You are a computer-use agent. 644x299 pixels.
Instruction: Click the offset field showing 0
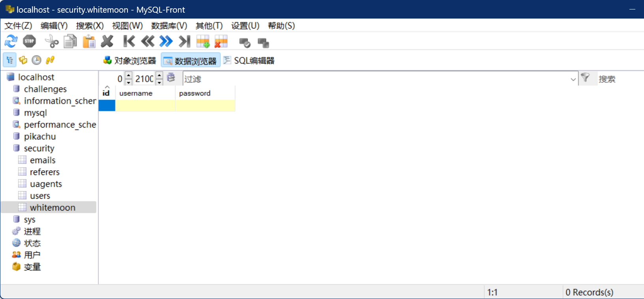click(113, 79)
